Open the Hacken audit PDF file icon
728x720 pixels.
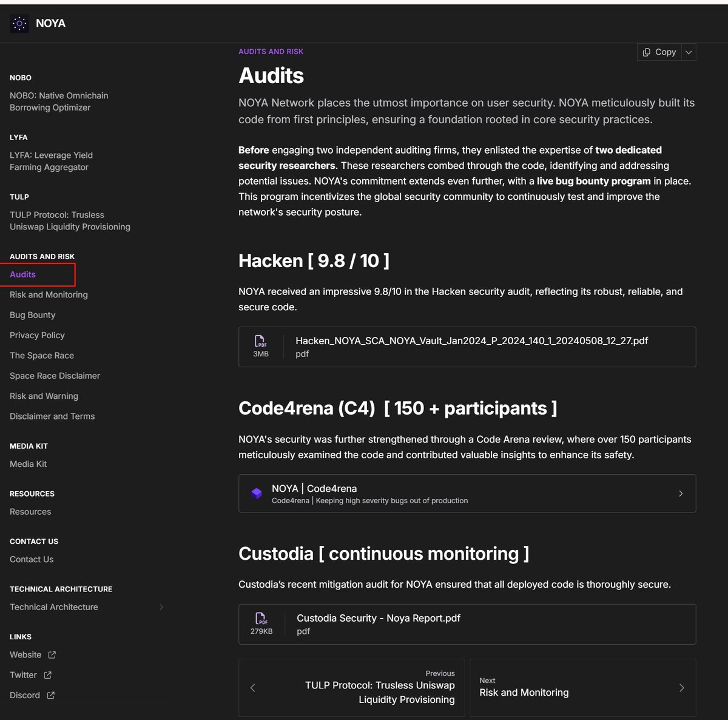[260, 341]
